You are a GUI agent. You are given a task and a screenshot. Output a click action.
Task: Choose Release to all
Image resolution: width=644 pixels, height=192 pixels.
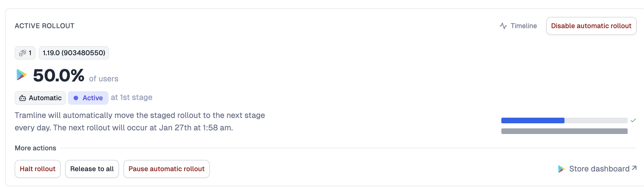pyautogui.click(x=92, y=169)
